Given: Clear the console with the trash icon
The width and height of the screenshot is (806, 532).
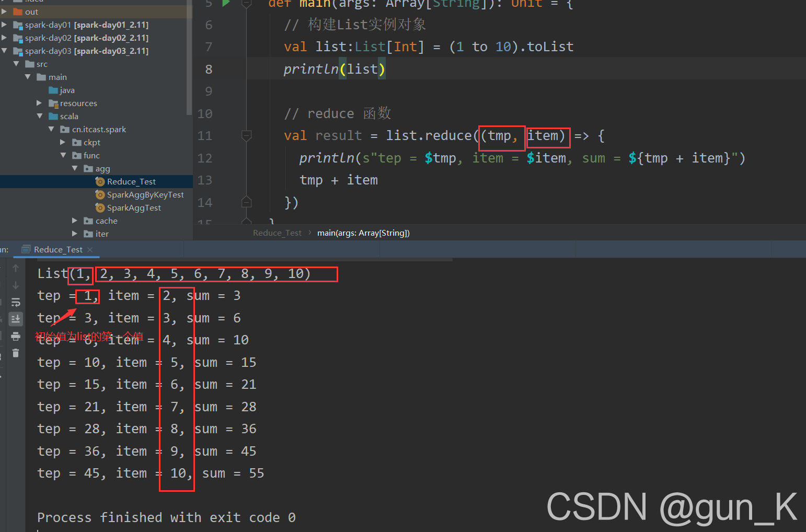Looking at the screenshot, I should click(16, 353).
